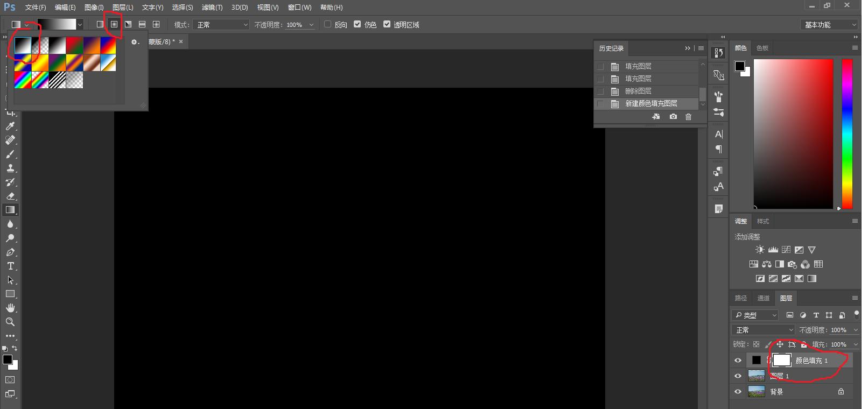Image resolution: width=868 pixels, height=409 pixels.
Task: Open the 文件(F) menu
Action: tap(36, 8)
